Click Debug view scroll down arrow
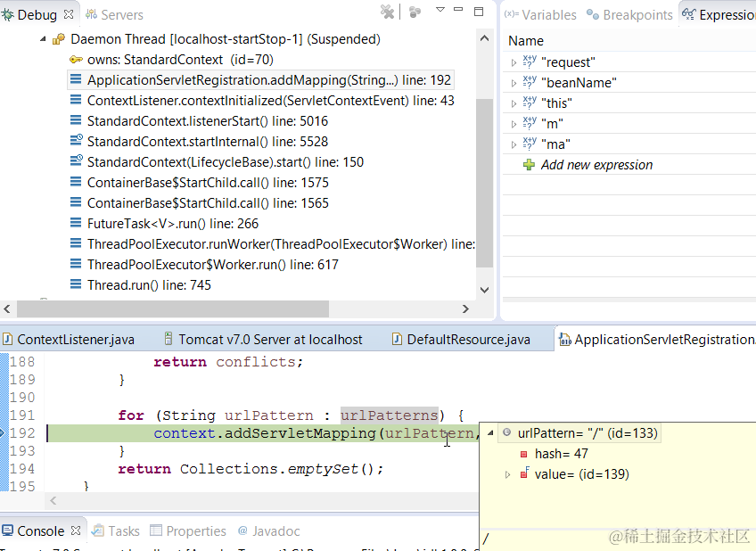 tap(485, 290)
